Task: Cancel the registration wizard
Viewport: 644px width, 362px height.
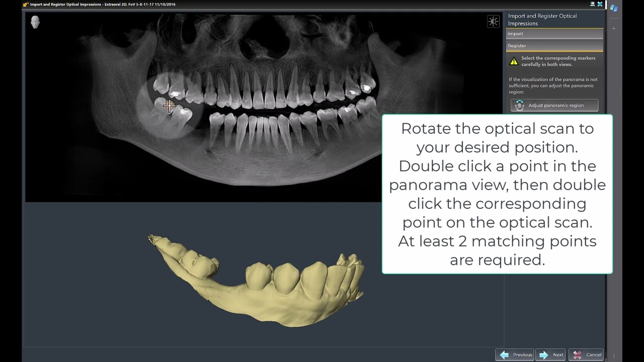Action: 586,354
